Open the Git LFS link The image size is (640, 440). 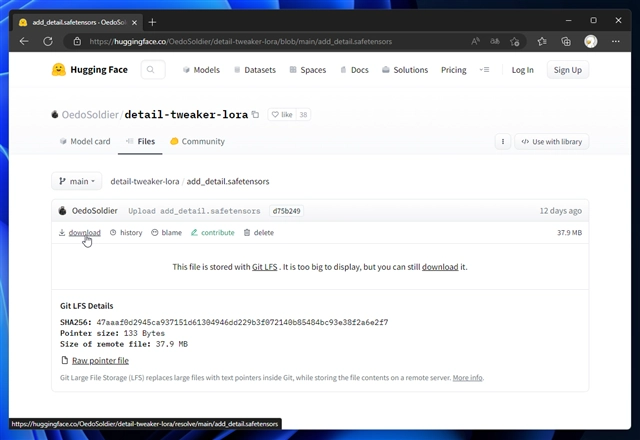coord(264,267)
